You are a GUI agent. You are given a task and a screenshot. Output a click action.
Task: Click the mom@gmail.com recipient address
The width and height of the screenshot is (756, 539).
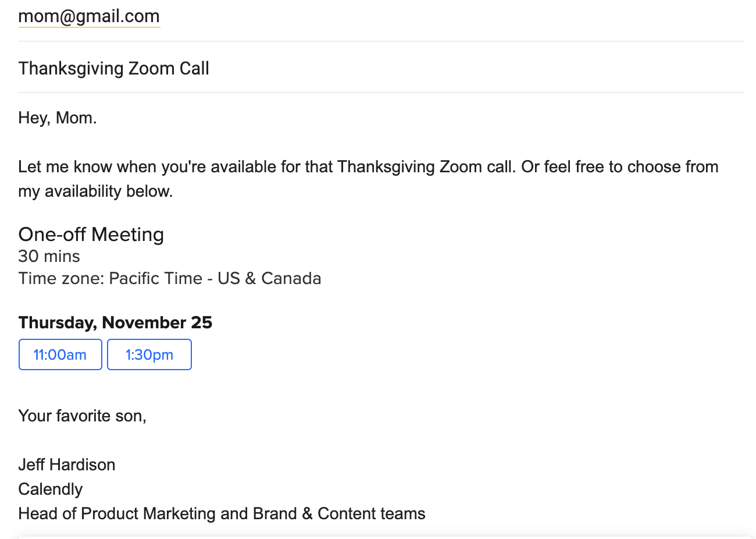point(89,16)
